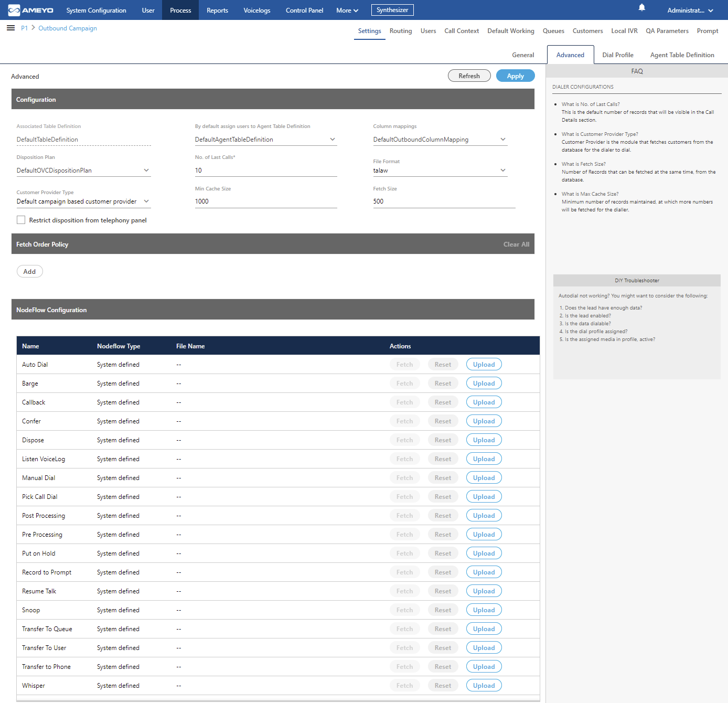Click the Synthesizer button

tap(392, 10)
